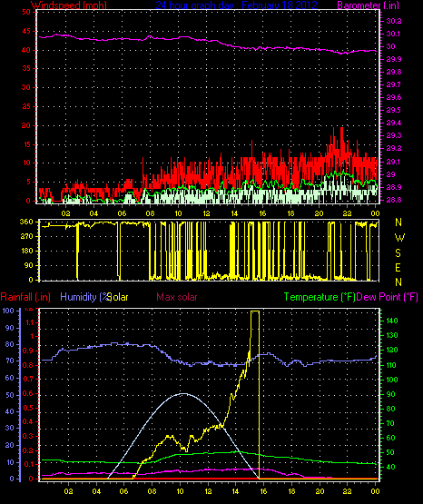Click the E compass letter
Viewport: 423px width, 504px height.
(398, 267)
